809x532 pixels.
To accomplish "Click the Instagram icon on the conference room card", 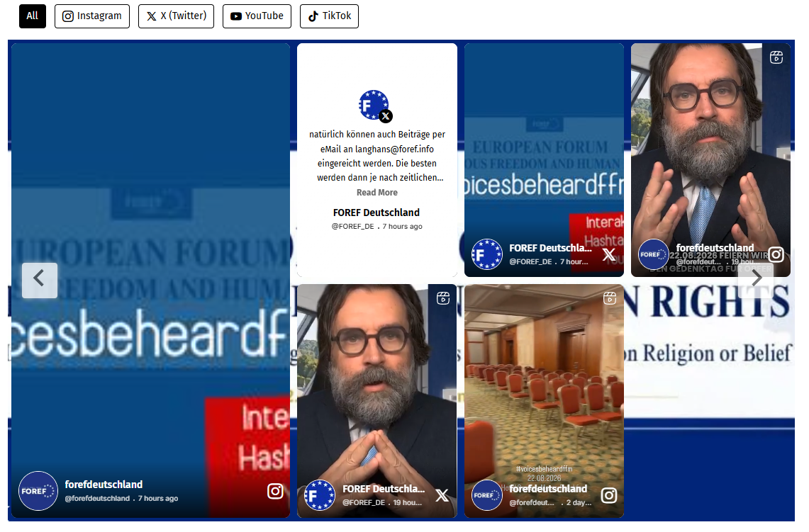I will 609,495.
